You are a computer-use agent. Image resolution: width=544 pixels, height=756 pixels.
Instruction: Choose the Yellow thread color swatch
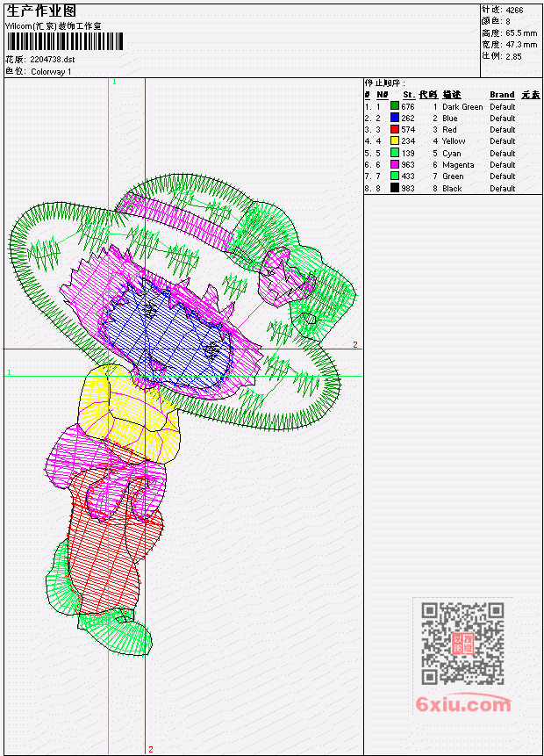[x=395, y=140]
